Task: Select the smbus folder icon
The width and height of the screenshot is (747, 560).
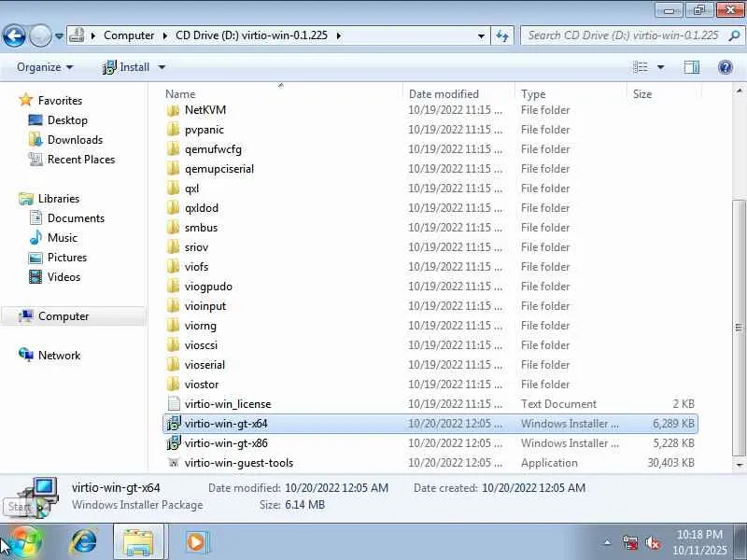Action: pyautogui.click(x=174, y=227)
